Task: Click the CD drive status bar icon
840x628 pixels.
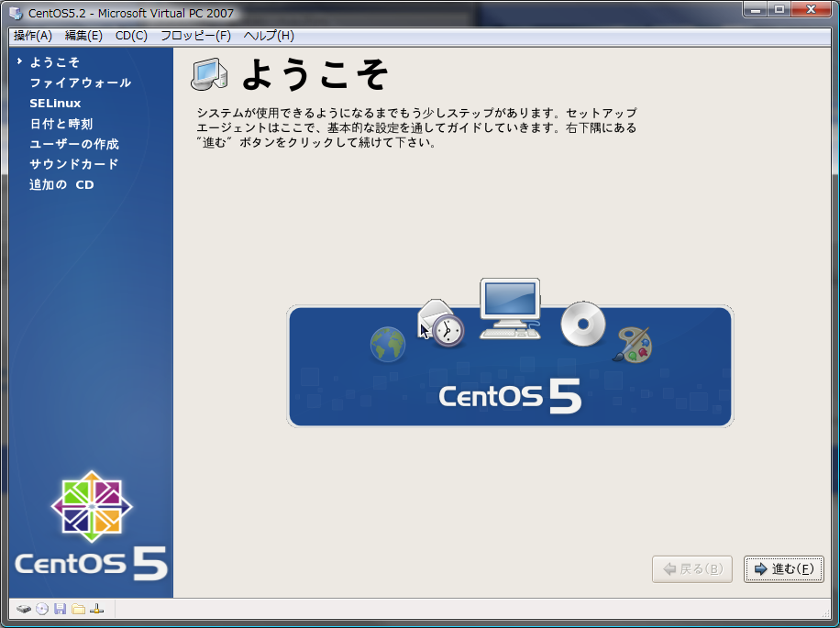Action: click(x=42, y=609)
